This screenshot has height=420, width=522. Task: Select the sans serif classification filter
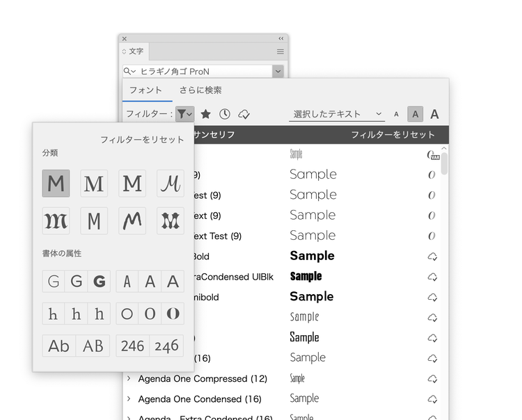coord(56,184)
